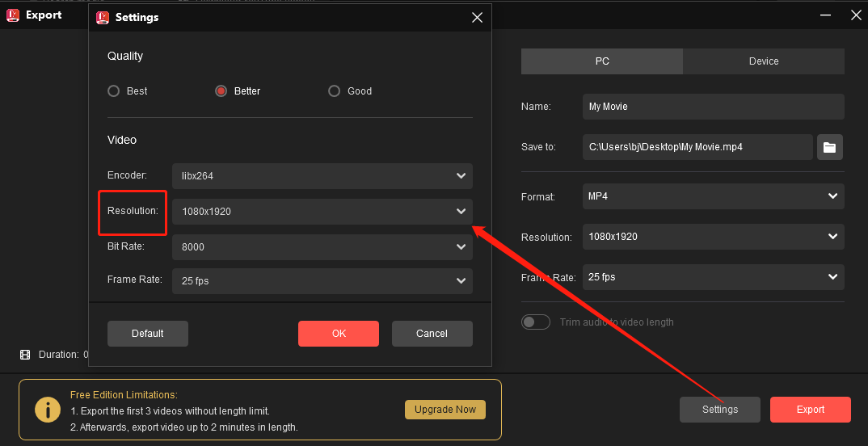Open the Settings dialog Resolution 1080x1920 dropdown
The image size is (868, 446).
[x=322, y=212]
